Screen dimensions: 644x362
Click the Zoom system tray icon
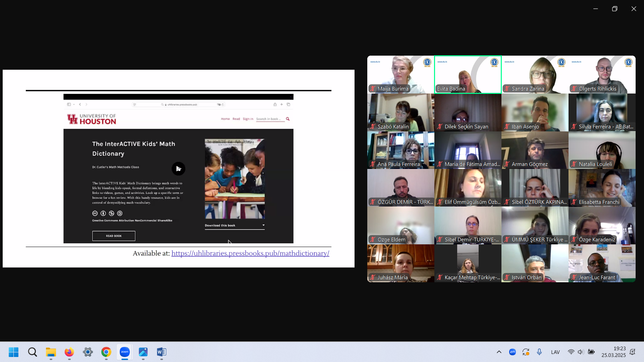(512, 352)
